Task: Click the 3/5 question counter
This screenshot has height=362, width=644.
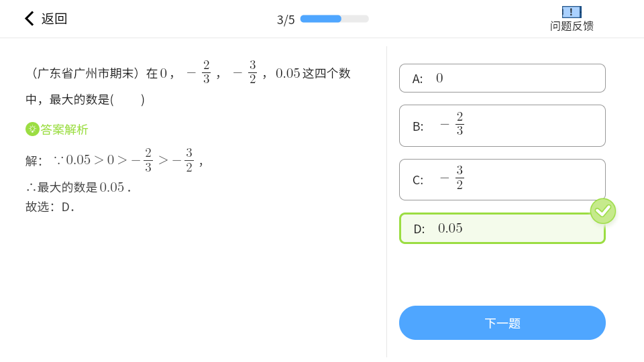Action: pyautogui.click(x=286, y=19)
